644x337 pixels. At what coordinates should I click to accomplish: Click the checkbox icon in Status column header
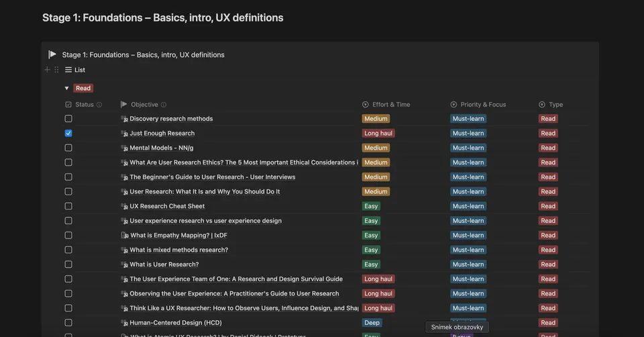tap(68, 105)
